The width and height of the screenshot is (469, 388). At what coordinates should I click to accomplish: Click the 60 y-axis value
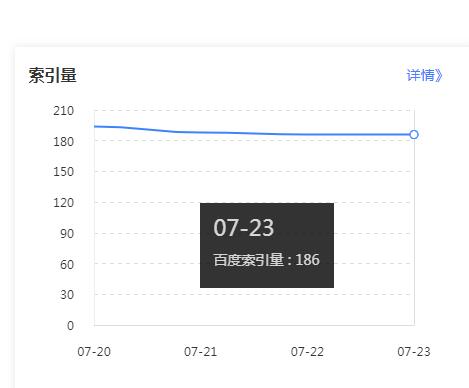pos(67,265)
